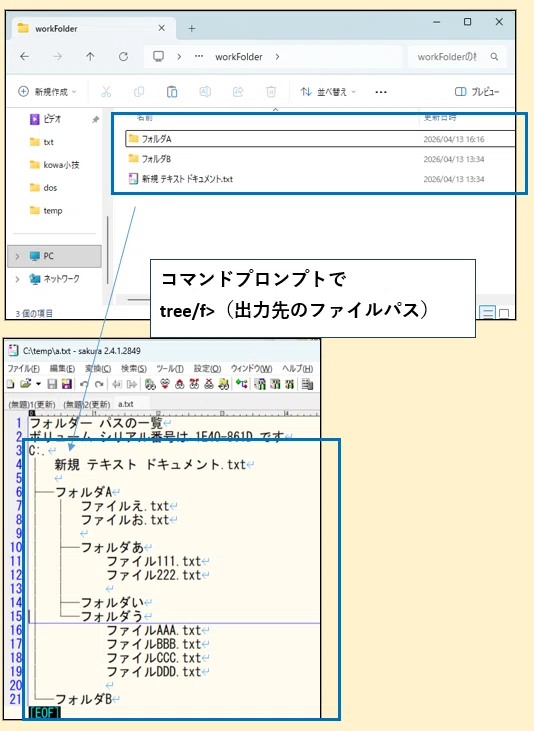
Task: Select 新規 テキスト ドキュメント.txt file in Explorer
Action: pos(320,179)
